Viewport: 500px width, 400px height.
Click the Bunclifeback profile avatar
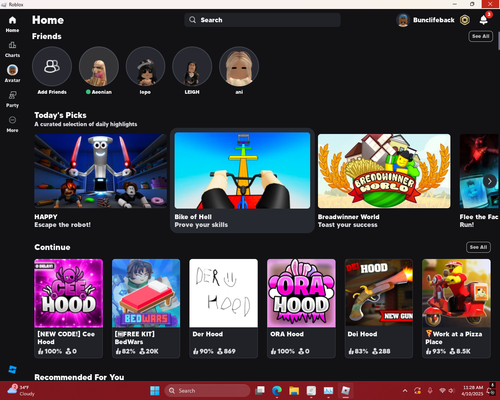coord(403,20)
